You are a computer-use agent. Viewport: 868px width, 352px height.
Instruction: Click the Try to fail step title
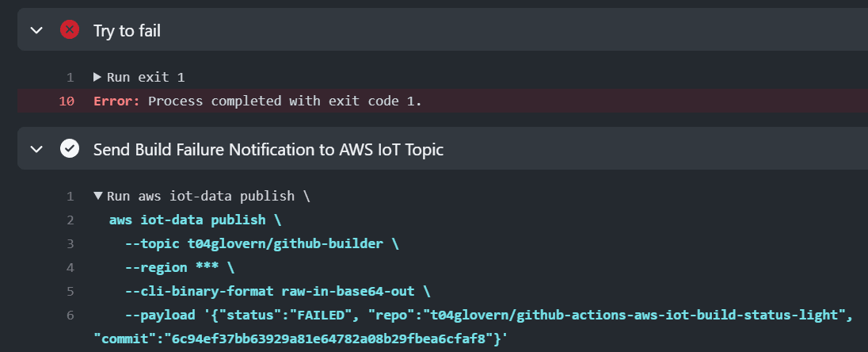(x=128, y=30)
